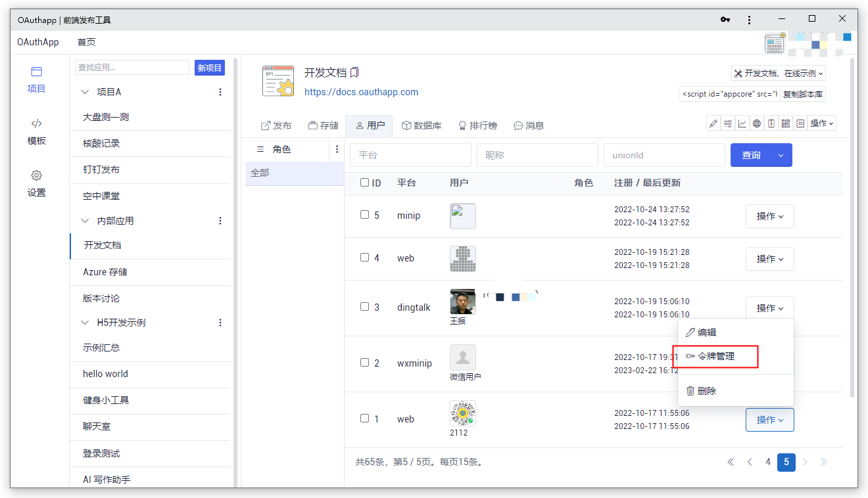
Task: Collapse the 内部应用 group chevron
Action: [84, 221]
